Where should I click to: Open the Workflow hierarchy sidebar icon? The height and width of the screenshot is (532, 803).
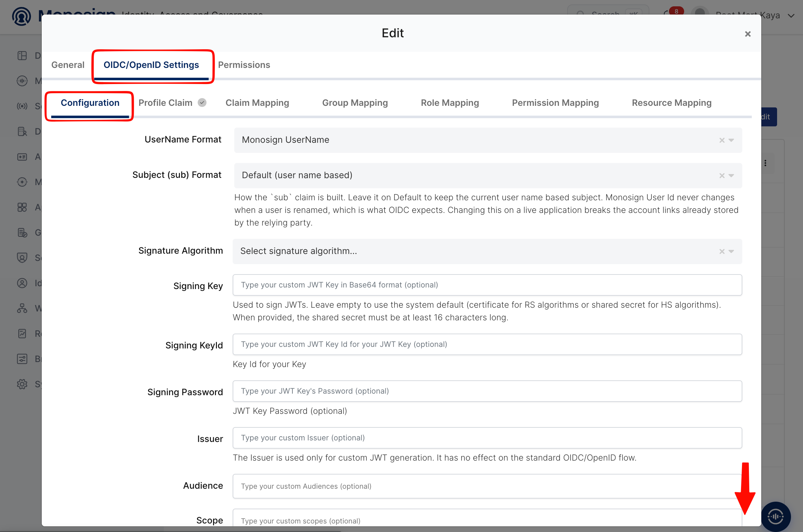pyautogui.click(x=22, y=308)
